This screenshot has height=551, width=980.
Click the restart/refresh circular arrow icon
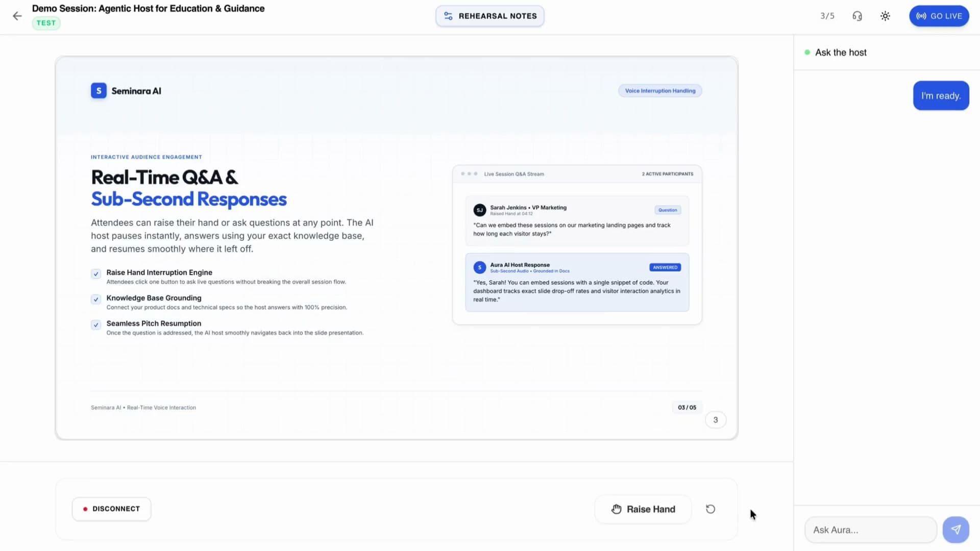[x=710, y=509]
